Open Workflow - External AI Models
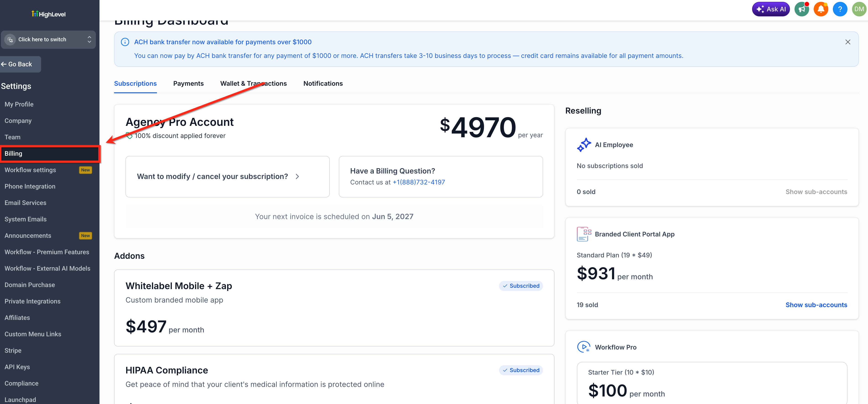The image size is (868, 404). 47,268
